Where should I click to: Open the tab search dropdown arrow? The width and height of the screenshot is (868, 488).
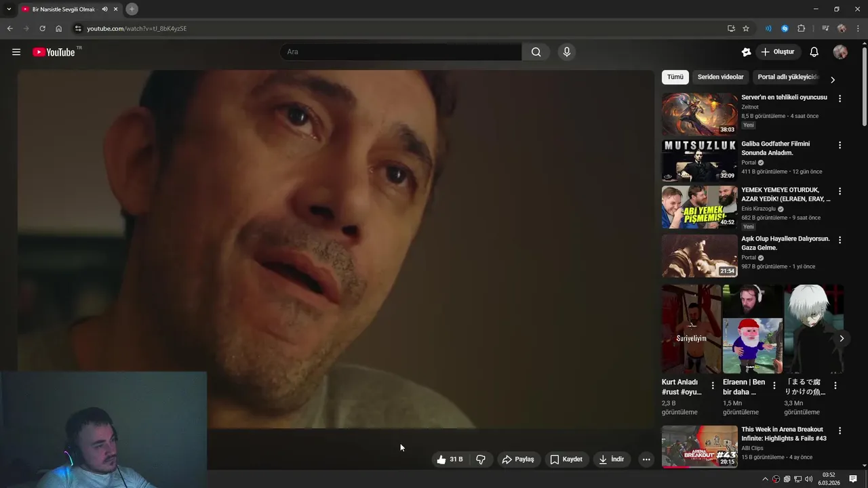tap(9, 9)
